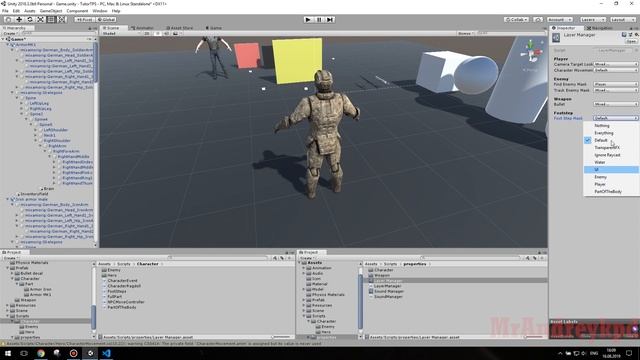Image resolution: width=640 pixels, height=360 pixels.
Task: Select the Rotate tool
Action: coord(29,20)
